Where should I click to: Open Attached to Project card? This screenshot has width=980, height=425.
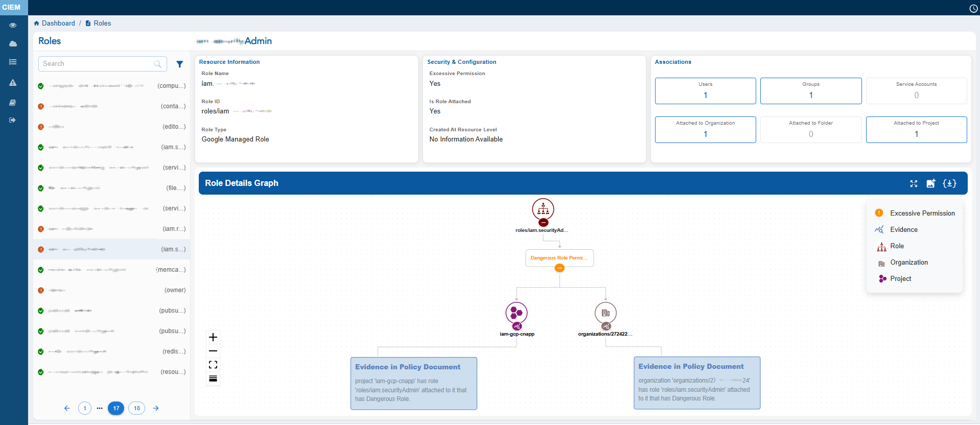[916, 130]
